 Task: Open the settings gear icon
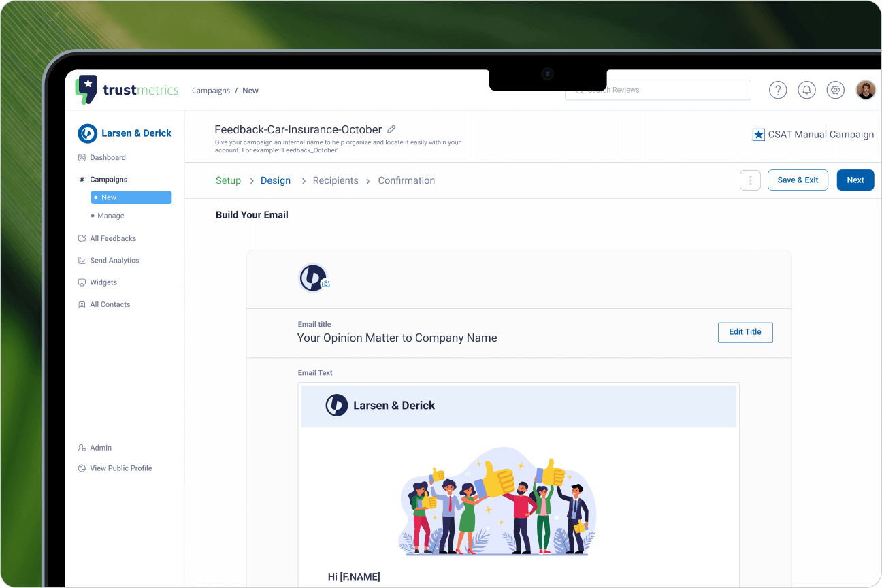(x=836, y=90)
